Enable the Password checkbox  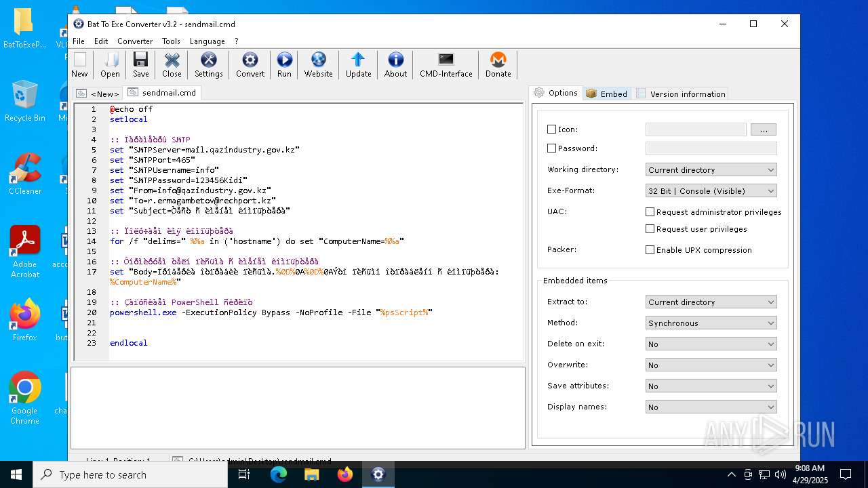pos(551,148)
